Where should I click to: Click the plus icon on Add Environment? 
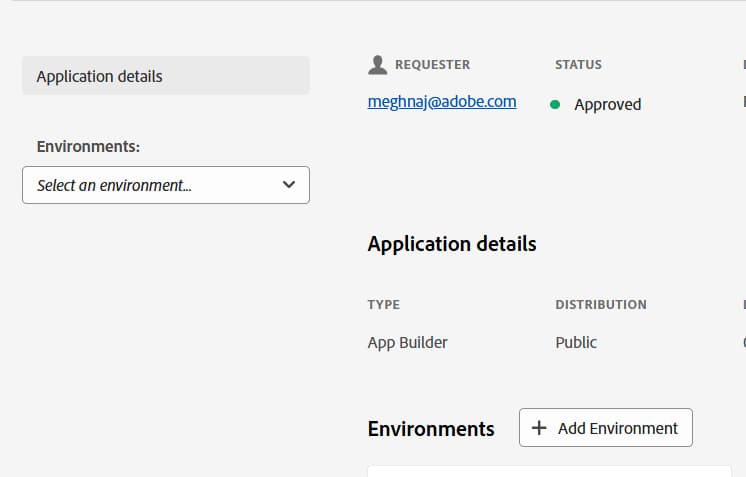539,428
